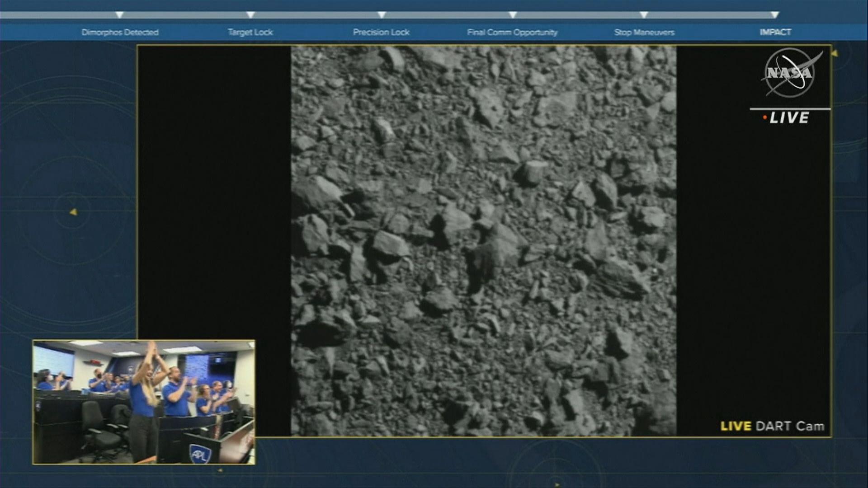Click the triangle marker above IMPACT
The image size is (868, 488).
point(775,15)
